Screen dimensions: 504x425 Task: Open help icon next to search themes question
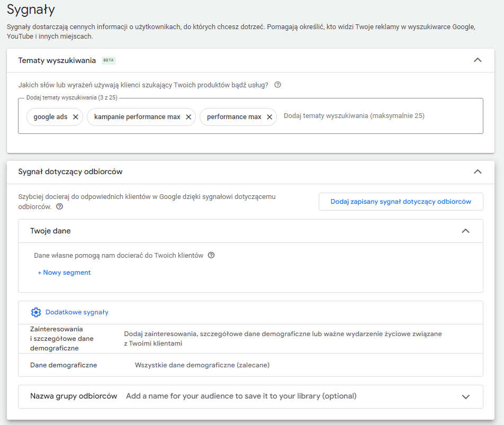pos(277,85)
